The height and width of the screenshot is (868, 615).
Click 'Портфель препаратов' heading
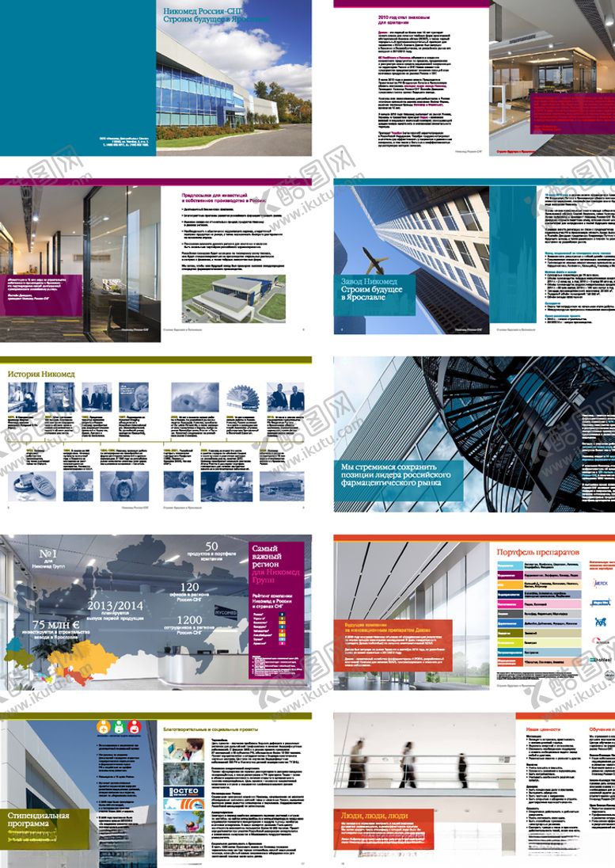pyautogui.click(x=537, y=550)
